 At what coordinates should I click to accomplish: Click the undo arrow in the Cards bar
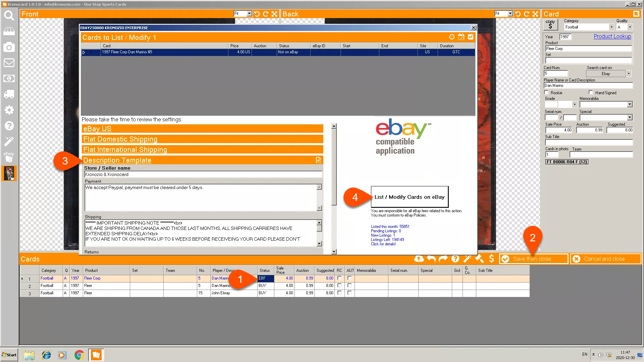[x=431, y=259]
